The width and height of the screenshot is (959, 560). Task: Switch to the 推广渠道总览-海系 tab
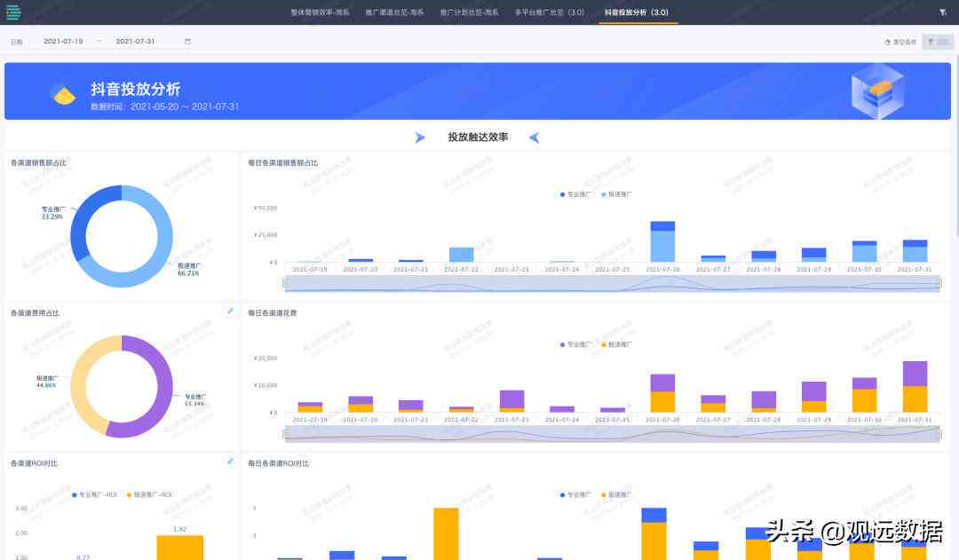click(394, 12)
